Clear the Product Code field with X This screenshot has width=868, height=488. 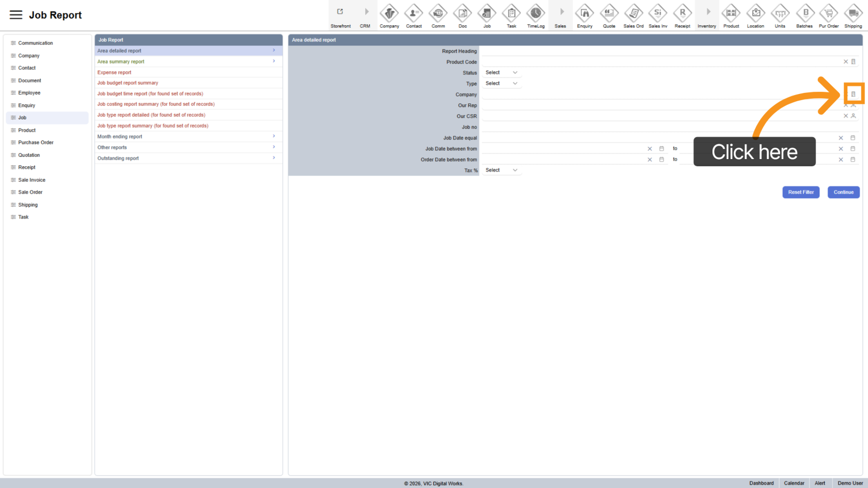[x=845, y=62]
